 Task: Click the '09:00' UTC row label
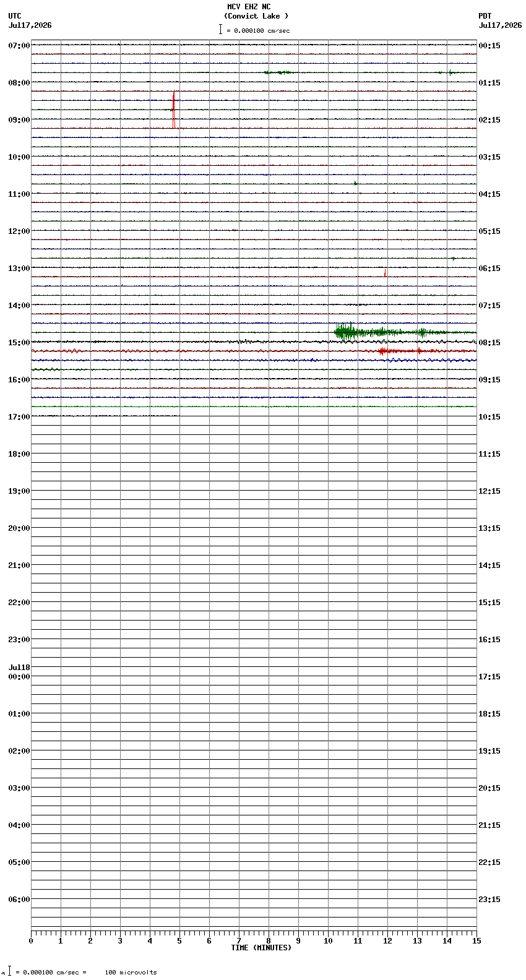(19, 120)
